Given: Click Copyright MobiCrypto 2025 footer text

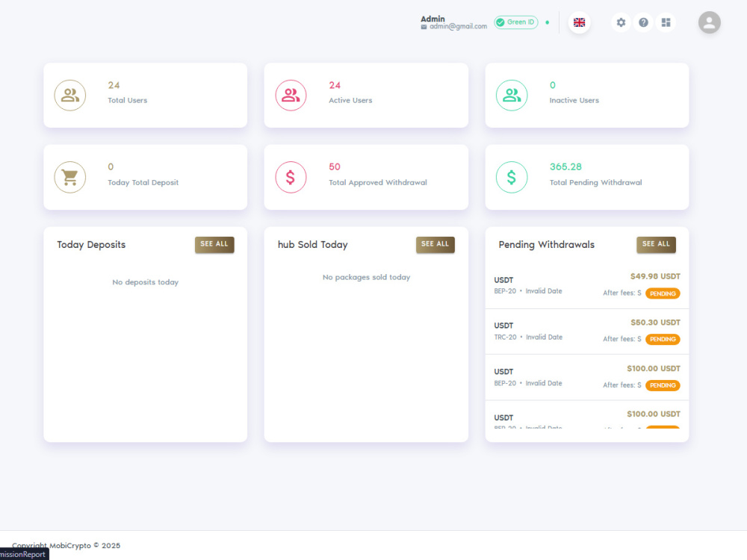Looking at the screenshot, I should click(66, 546).
